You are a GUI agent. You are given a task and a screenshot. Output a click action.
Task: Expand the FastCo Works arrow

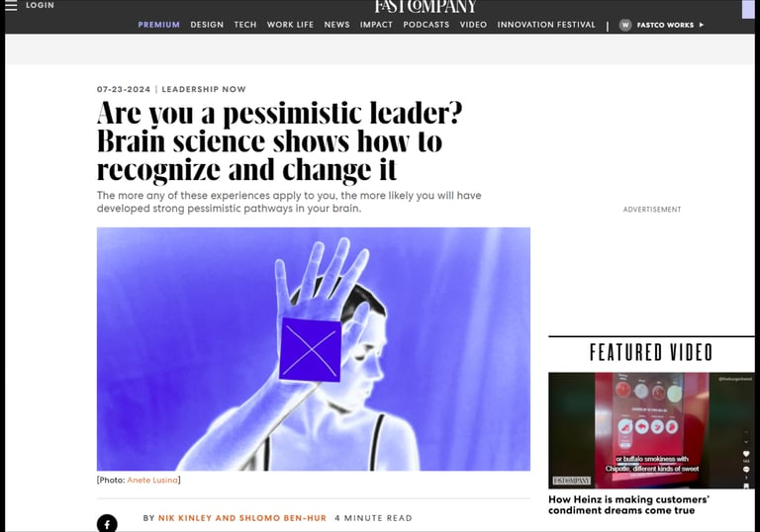tap(702, 25)
